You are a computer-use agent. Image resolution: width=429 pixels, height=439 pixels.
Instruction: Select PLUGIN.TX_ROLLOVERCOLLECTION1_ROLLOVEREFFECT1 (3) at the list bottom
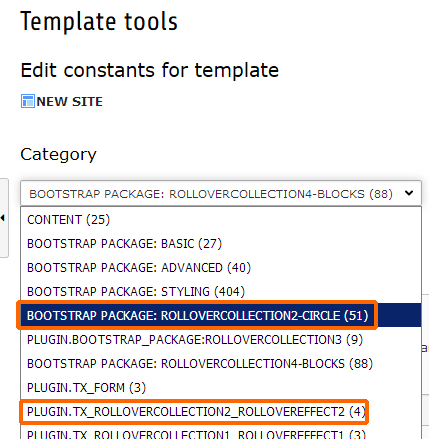pyautogui.click(x=196, y=433)
